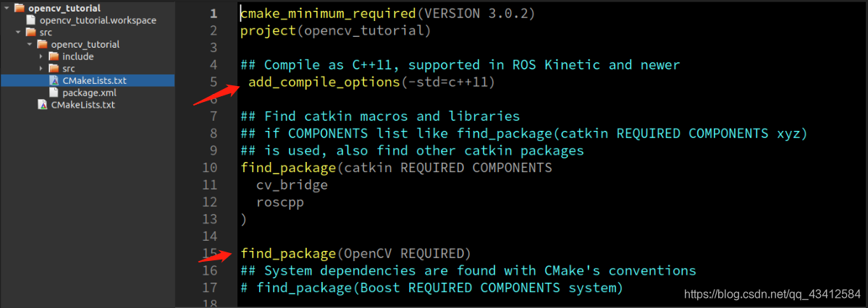Click the opencv_tutorial.workspace file icon

pyautogui.click(x=30, y=20)
